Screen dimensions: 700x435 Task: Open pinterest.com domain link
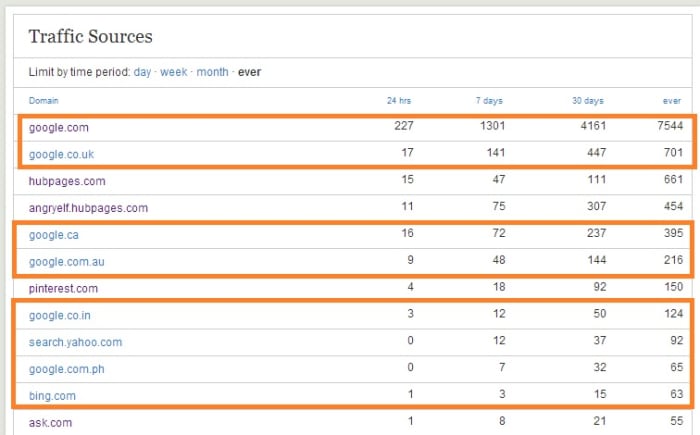click(63, 289)
